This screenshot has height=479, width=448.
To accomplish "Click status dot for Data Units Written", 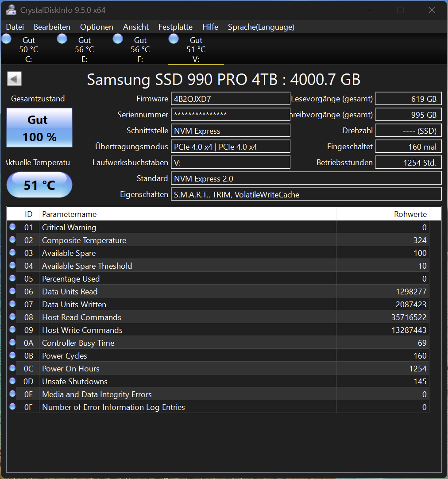I will click(12, 304).
